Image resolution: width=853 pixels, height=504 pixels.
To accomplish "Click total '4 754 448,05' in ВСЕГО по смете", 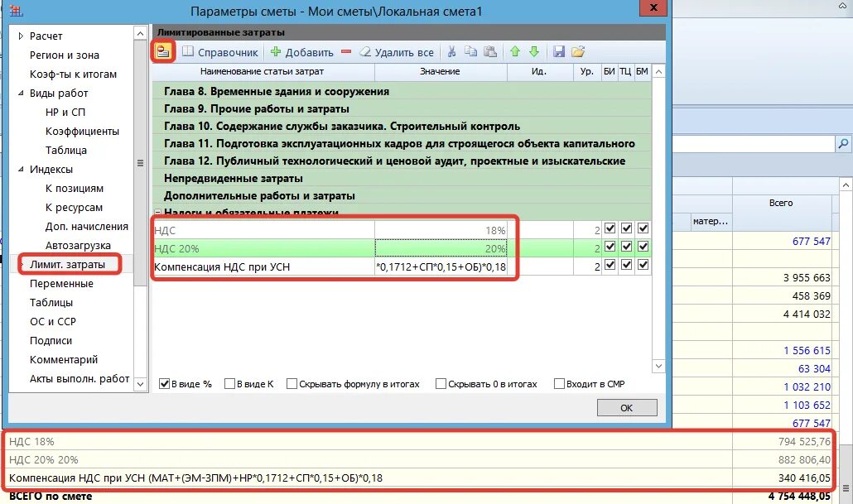I will (799, 497).
